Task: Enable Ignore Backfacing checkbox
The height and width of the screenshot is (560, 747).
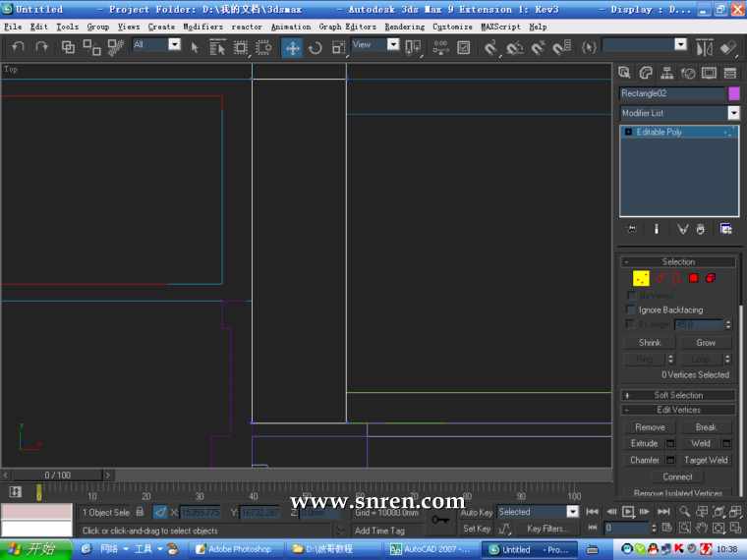Action: click(x=631, y=310)
